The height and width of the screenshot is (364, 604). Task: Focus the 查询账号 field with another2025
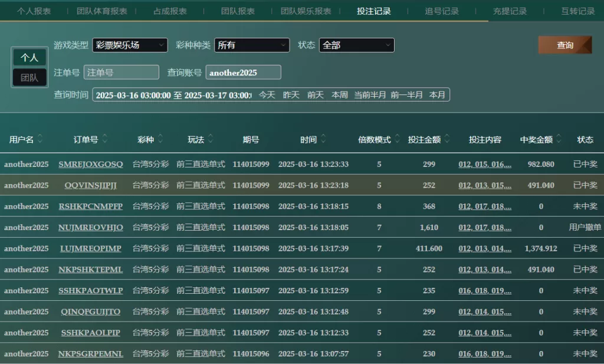coord(244,73)
